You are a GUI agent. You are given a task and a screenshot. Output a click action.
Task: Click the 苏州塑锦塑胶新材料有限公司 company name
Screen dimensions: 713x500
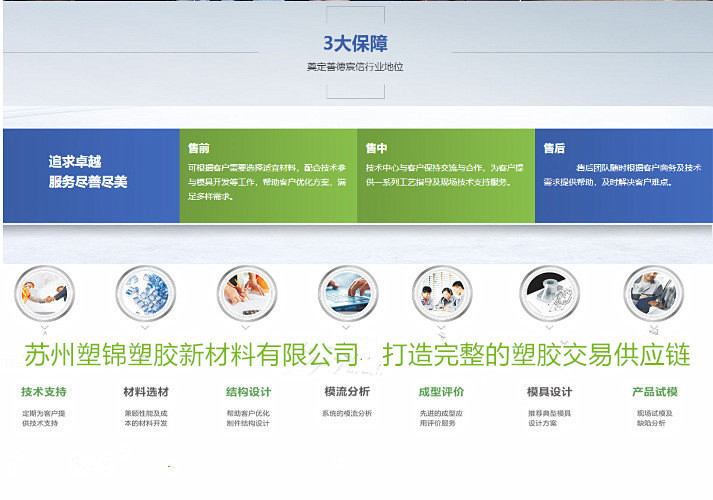(x=192, y=355)
